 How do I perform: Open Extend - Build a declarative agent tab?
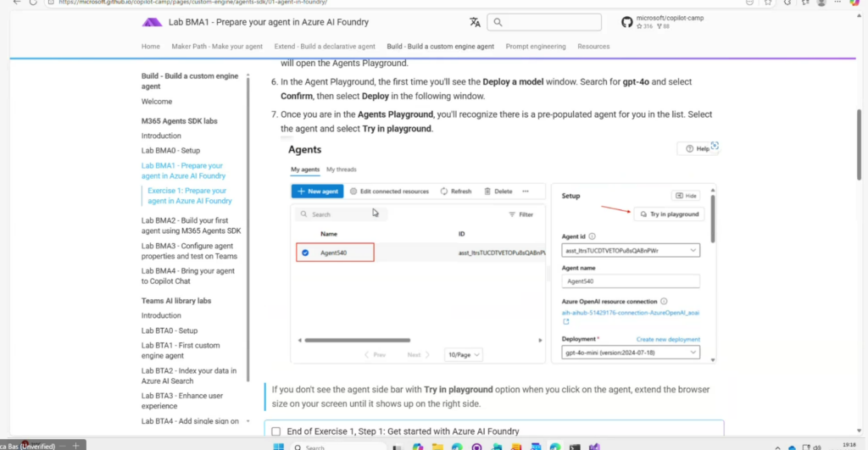pos(325,47)
